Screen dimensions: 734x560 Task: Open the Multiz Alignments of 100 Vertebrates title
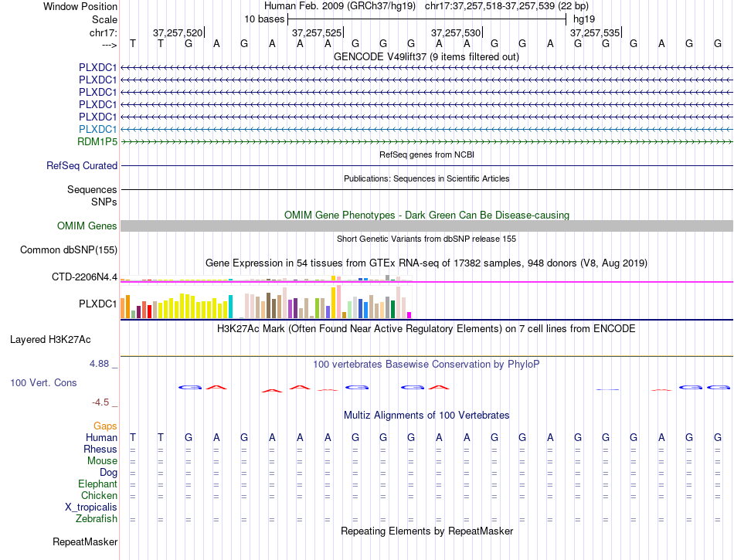tap(426, 416)
